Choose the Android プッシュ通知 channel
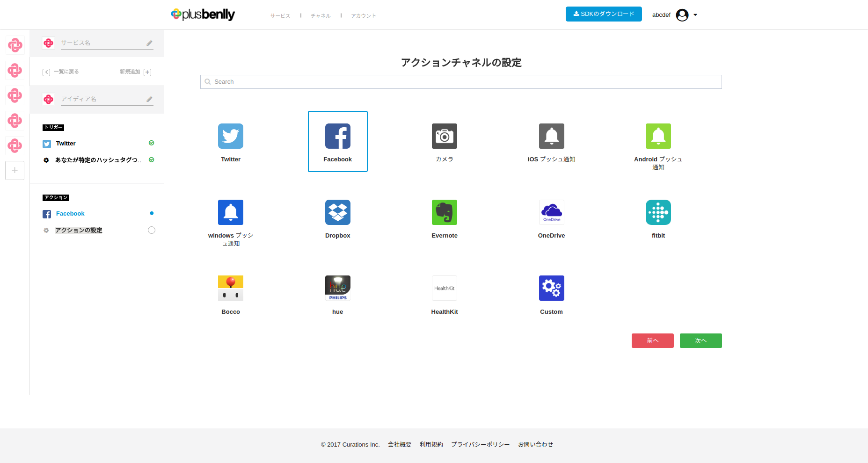Screen dimensions: 868x463 (658, 136)
